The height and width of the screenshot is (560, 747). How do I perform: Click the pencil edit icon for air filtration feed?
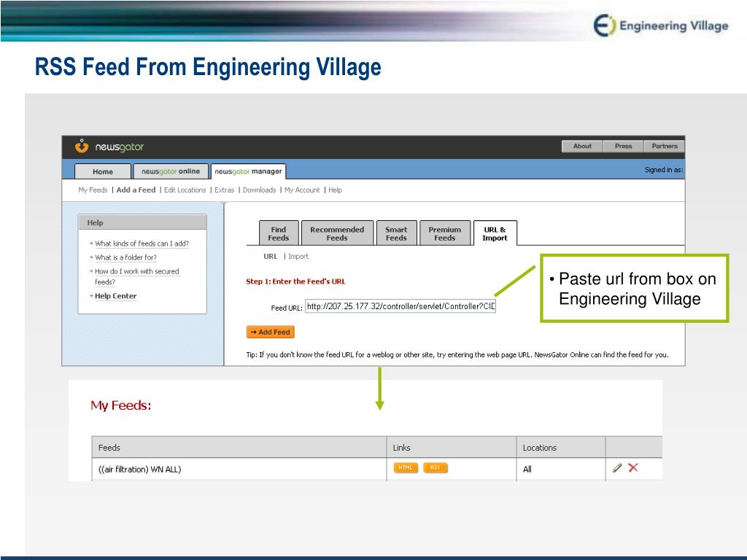pyautogui.click(x=617, y=468)
